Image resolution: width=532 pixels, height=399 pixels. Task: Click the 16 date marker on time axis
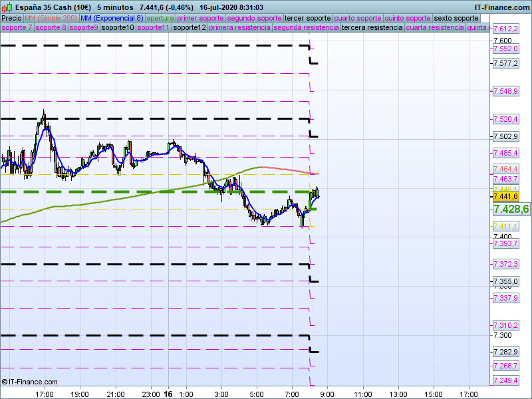point(168,394)
